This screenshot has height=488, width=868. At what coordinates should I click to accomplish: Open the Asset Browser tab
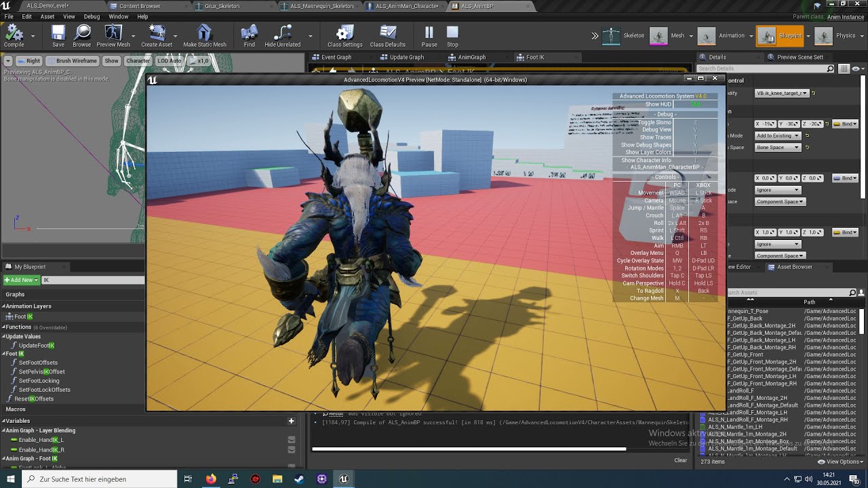tap(793, 267)
